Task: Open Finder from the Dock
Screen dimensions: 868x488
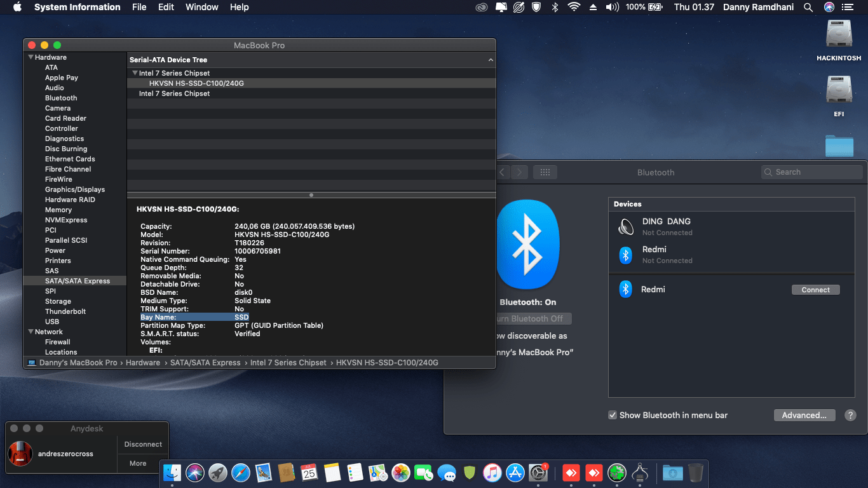Action: pos(173,473)
